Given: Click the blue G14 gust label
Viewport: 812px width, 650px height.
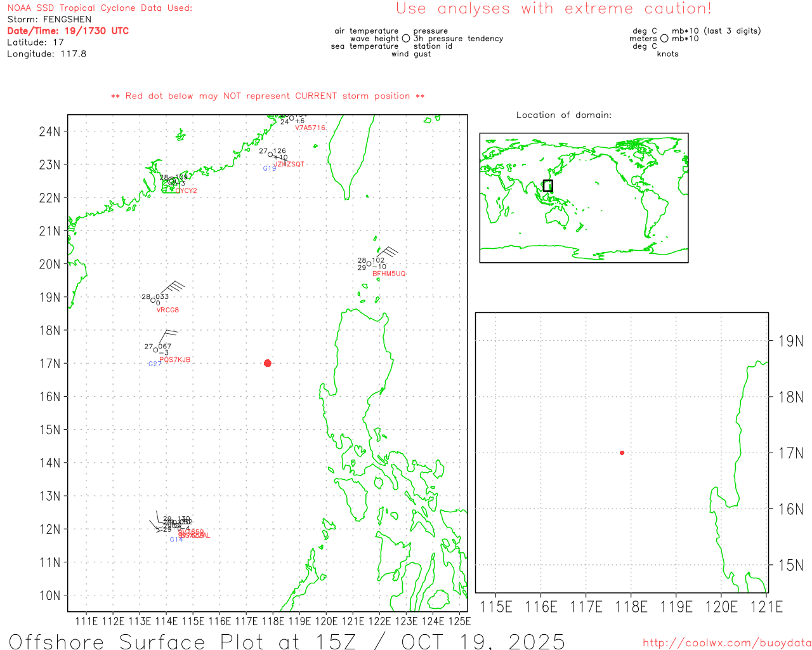Looking at the screenshot, I should [176, 540].
